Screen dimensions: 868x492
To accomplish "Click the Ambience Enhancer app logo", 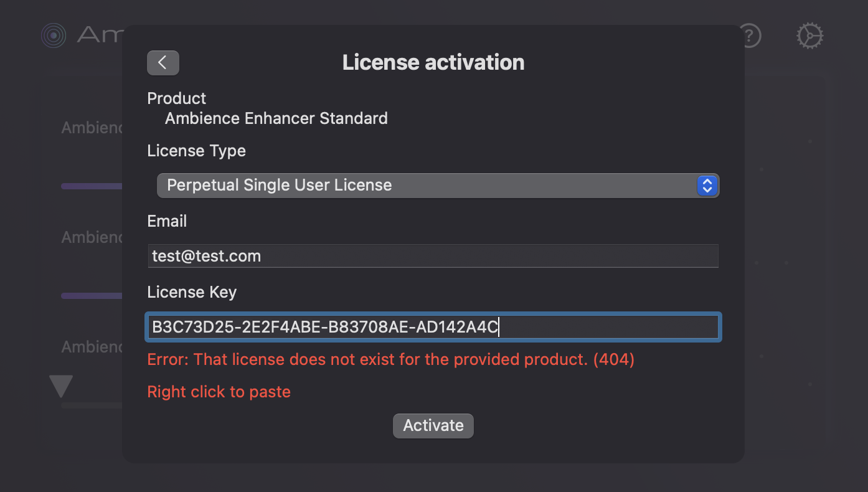I will 54,35.
